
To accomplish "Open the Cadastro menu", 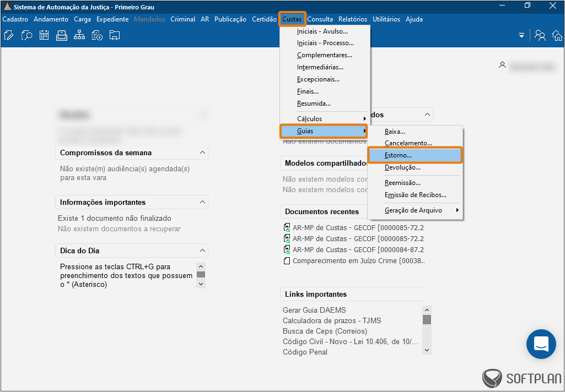I will [x=15, y=19].
